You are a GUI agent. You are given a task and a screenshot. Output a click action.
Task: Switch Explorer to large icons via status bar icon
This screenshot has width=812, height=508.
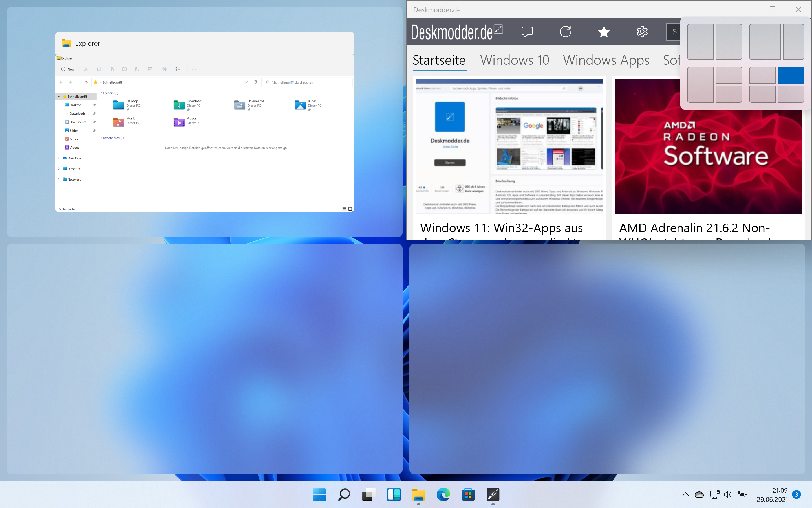350,209
